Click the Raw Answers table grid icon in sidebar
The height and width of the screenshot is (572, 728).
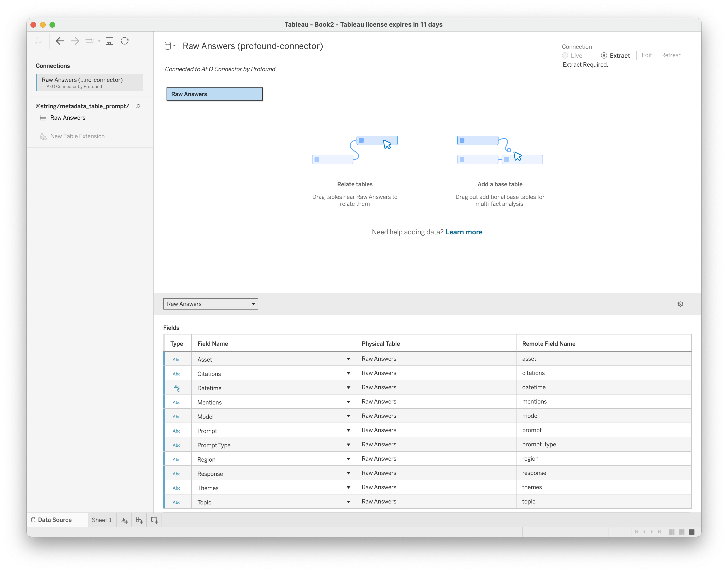click(x=43, y=118)
